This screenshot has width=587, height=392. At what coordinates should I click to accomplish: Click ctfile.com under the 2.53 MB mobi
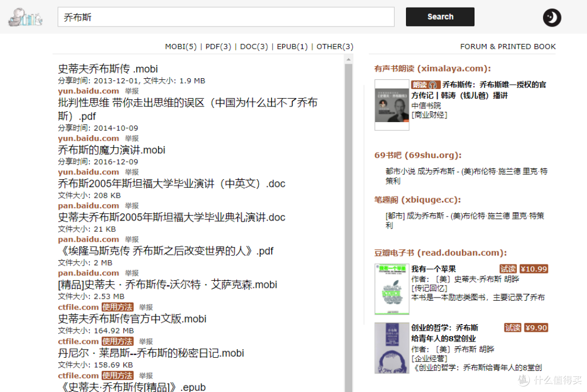(x=78, y=307)
